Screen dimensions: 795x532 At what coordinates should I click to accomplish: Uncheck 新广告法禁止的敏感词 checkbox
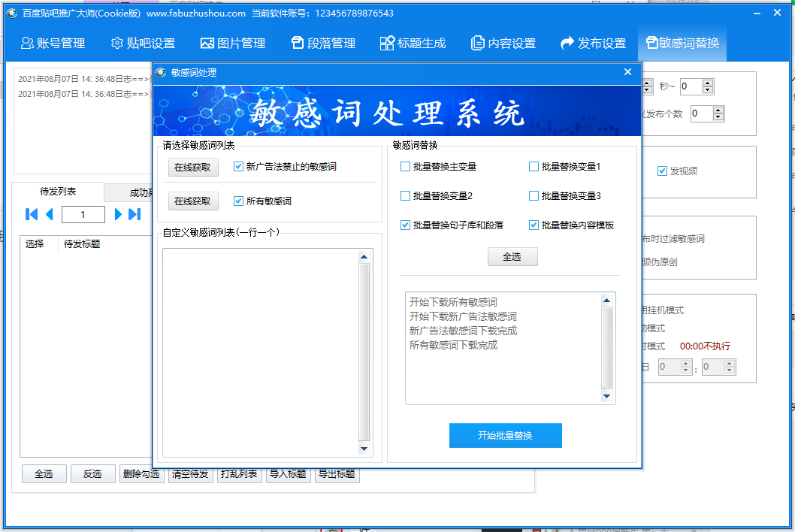click(239, 167)
